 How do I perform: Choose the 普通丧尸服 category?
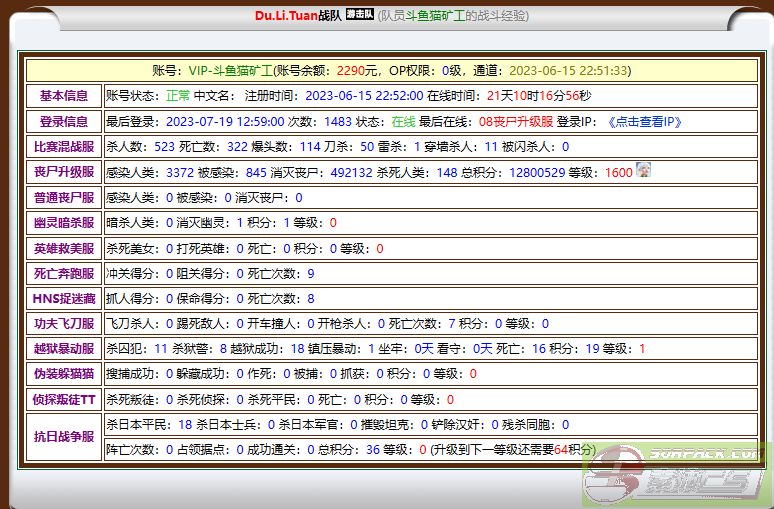click(x=64, y=198)
